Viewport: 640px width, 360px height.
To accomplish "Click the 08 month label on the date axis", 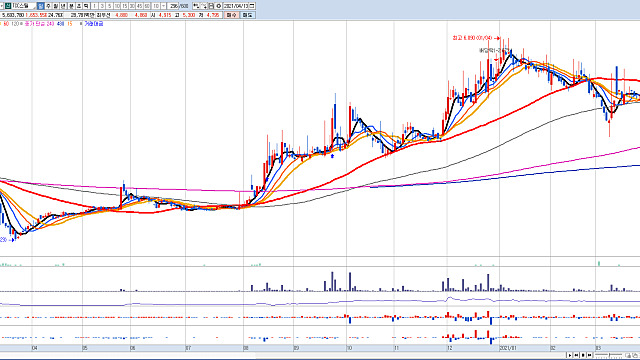I will [x=246, y=348].
